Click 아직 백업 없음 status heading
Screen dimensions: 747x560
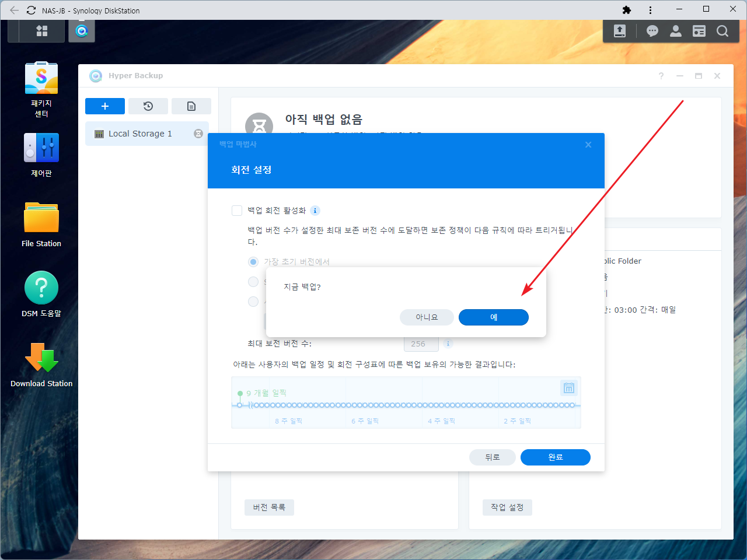tap(324, 120)
